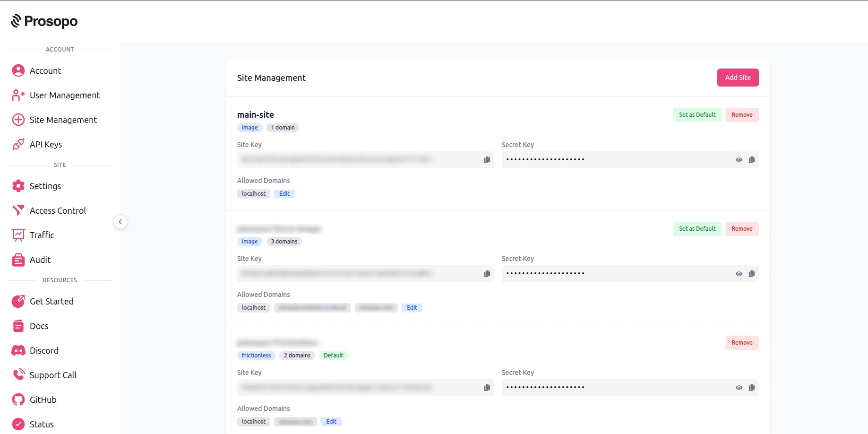Reveal the main-site Secret Key

pyautogui.click(x=739, y=160)
